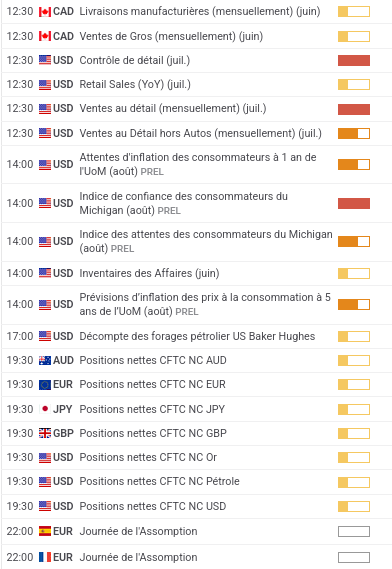Click the Canadian flag beside Livraisons manufacturières

point(45,12)
